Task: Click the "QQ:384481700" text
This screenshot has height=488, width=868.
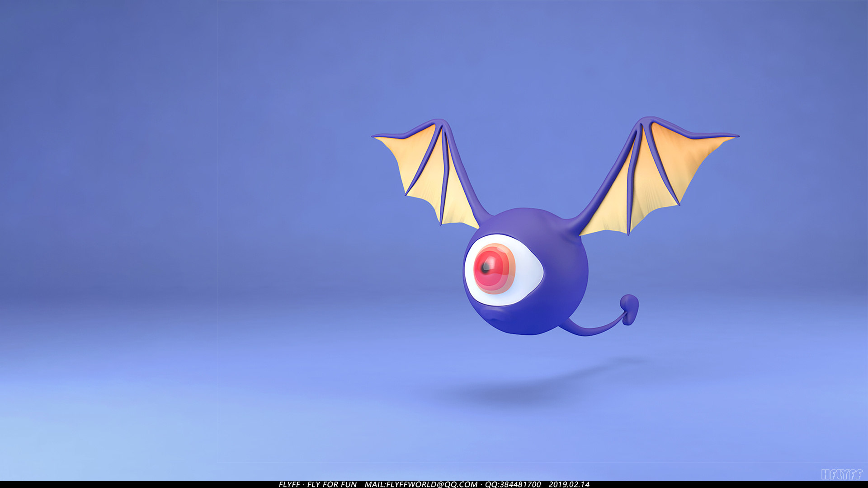Action: [x=513, y=484]
